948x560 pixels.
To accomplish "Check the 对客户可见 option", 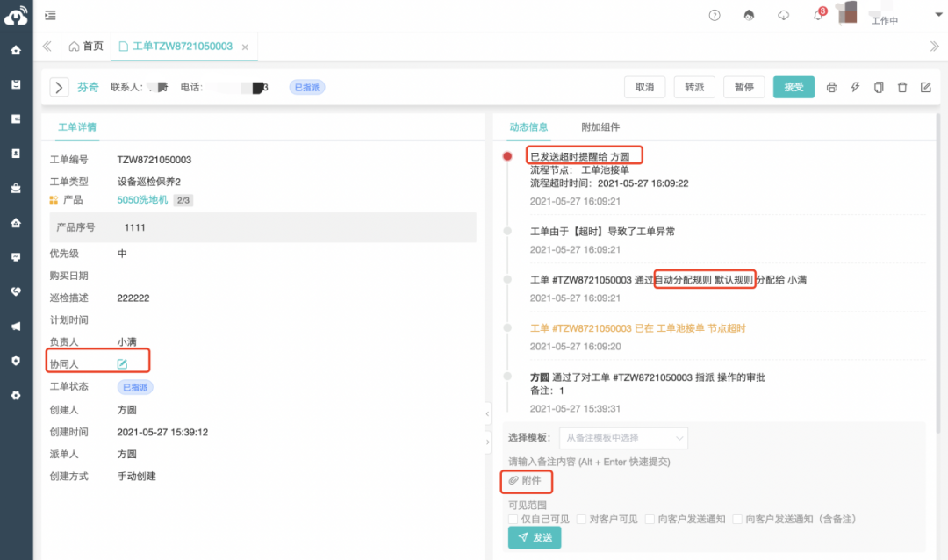I will click(x=582, y=519).
